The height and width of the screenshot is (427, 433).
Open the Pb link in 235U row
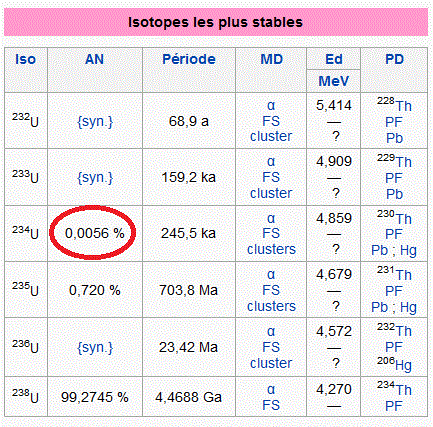pos(380,307)
